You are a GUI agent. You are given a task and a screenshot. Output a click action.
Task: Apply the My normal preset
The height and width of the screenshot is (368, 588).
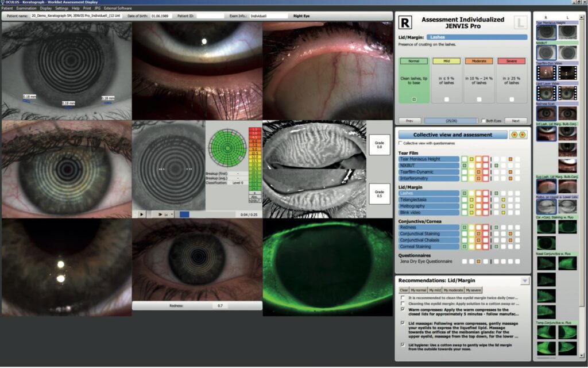418,290
